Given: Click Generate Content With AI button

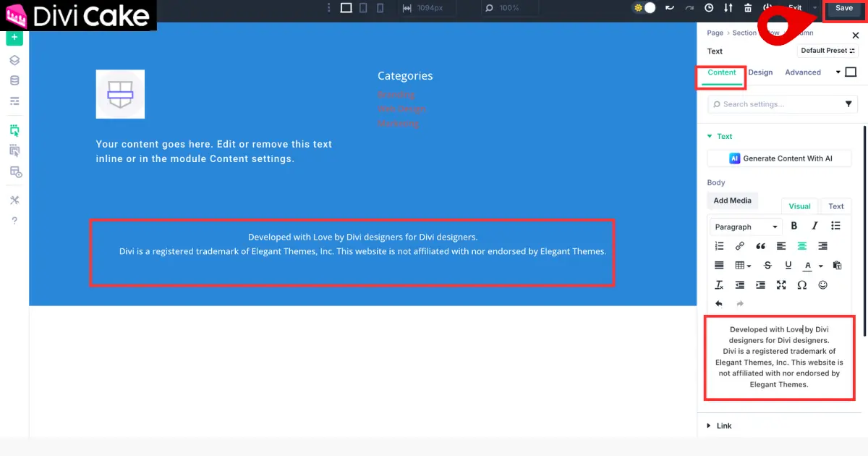Looking at the screenshot, I should click(x=780, y=159).
